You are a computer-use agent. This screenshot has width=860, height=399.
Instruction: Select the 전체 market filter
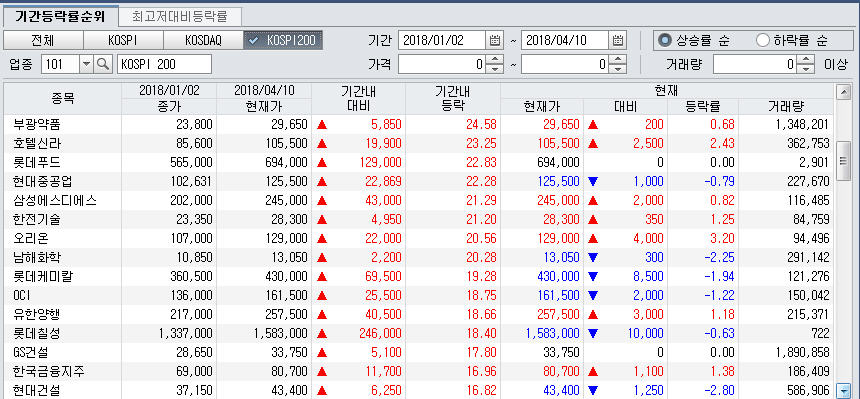tap(43, 40)
